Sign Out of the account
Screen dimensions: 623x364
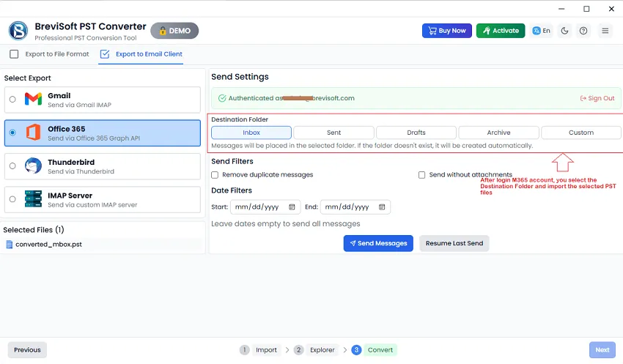[x=597, y=98]
